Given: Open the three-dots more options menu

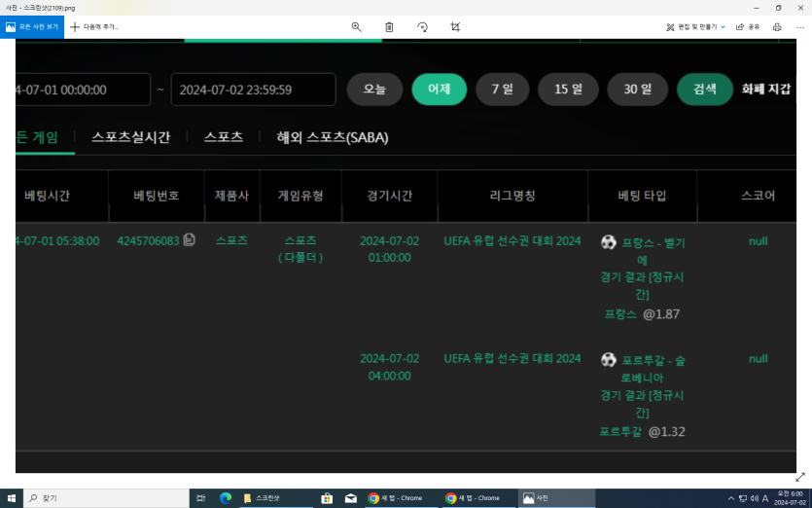Looking at the screenshot, I should tap(800, 27).
